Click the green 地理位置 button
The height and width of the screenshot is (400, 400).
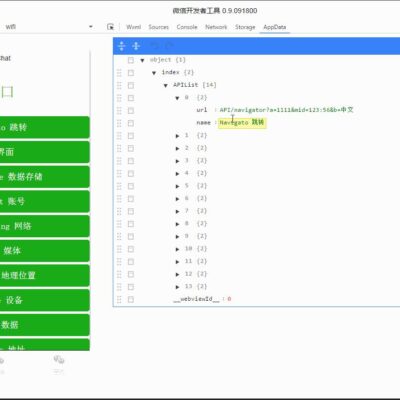(45, 275)
